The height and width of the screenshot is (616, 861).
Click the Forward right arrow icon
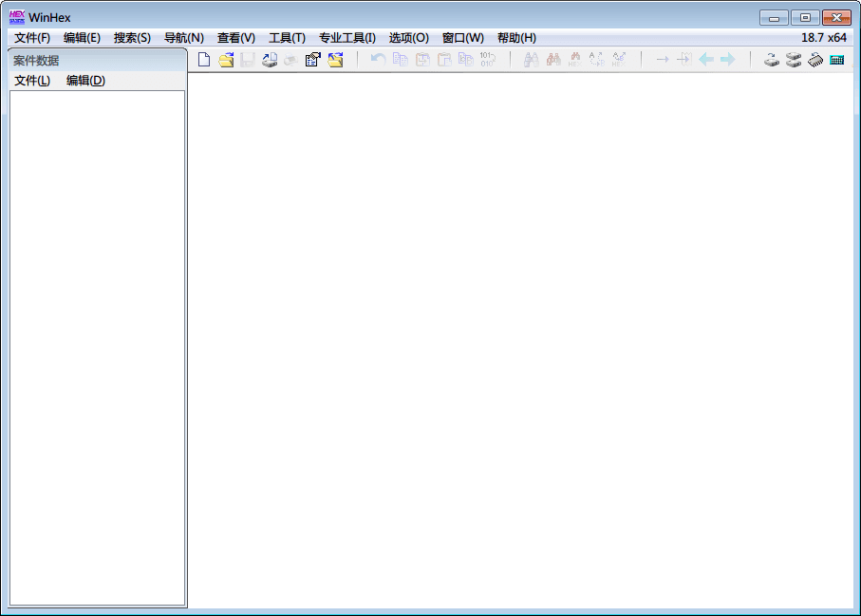coord(727,59)
